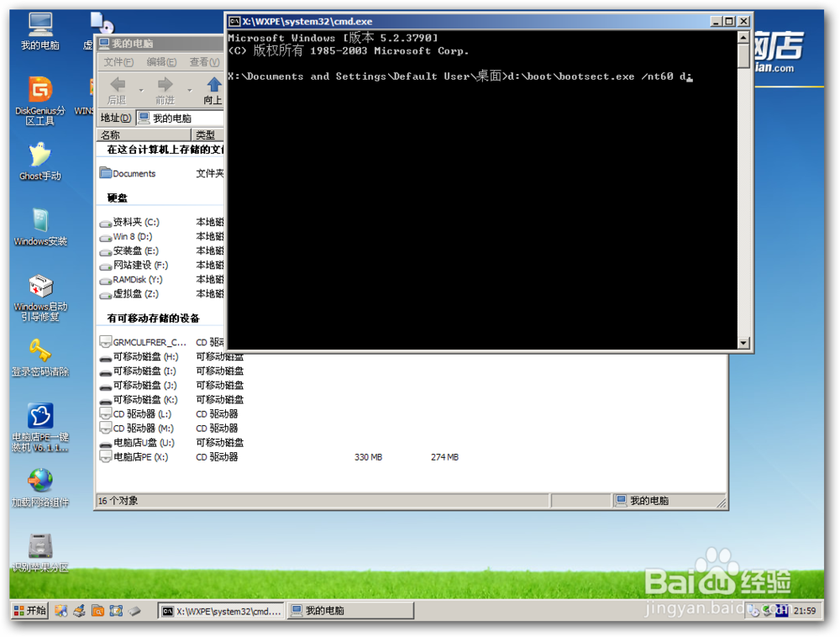Click CD tray icon in system tray

pyautogui.click(x=753, y=611)
